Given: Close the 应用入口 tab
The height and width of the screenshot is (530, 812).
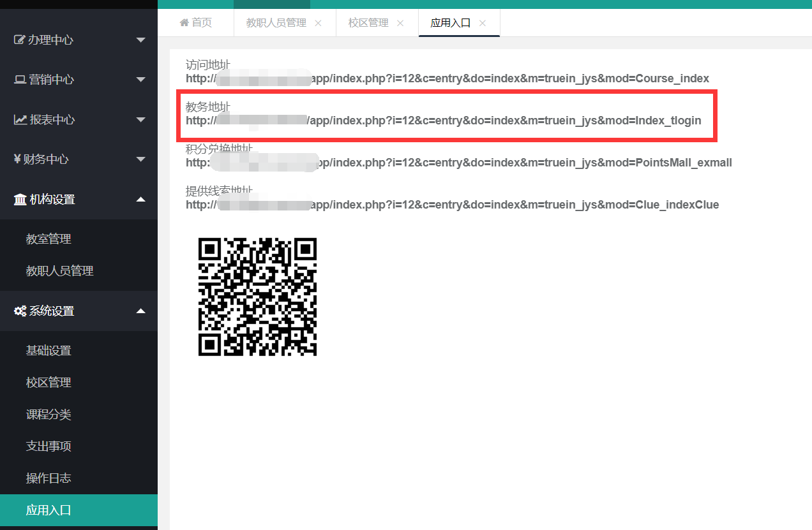Looking at the screenshot, I should point(483,23).
